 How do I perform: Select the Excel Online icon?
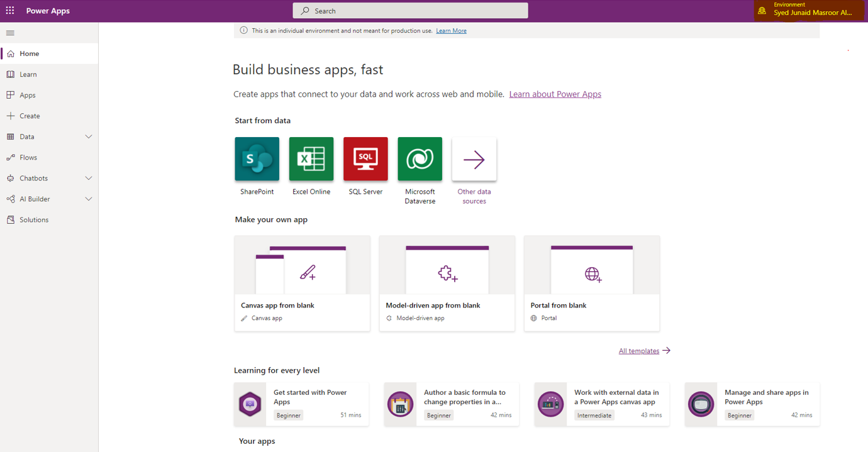click(311, 159)
